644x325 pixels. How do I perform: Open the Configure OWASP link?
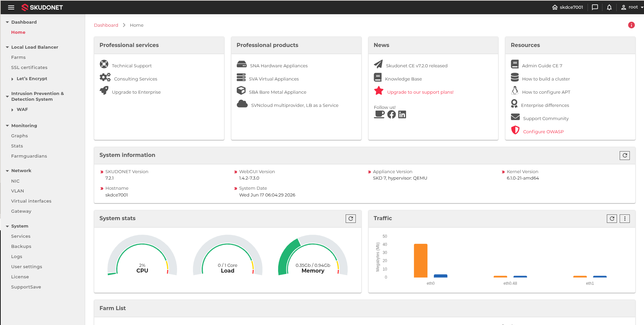(x=543, y=132)
